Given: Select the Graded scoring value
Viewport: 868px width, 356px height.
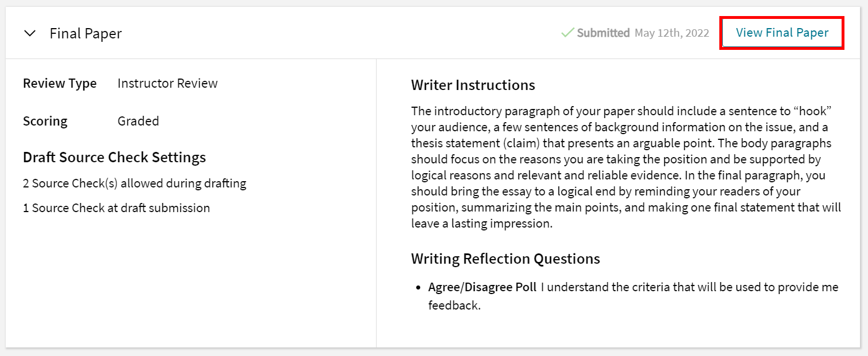Looking at the screenshot, I should tap(138, 121).
